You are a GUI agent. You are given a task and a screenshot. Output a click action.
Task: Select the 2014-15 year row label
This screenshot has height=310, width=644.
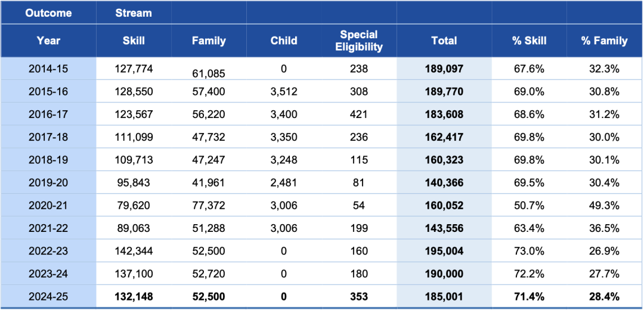[x=48, y=69]
